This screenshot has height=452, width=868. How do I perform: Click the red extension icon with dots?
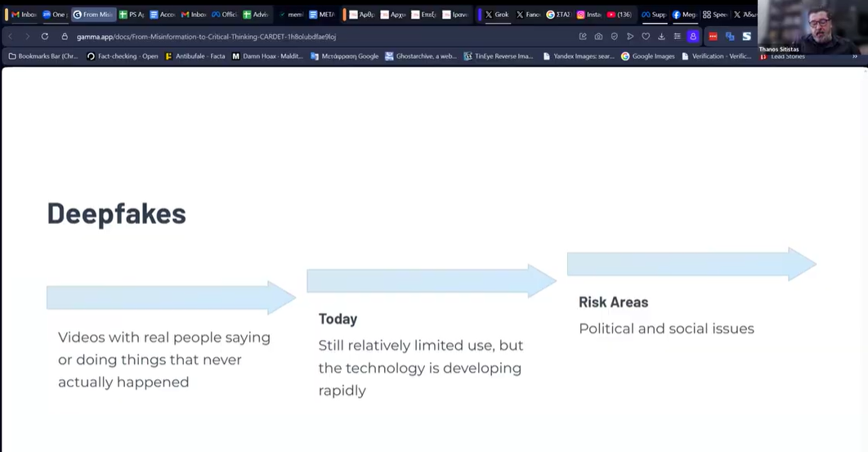pyautogui.click(x=713, y=37)
